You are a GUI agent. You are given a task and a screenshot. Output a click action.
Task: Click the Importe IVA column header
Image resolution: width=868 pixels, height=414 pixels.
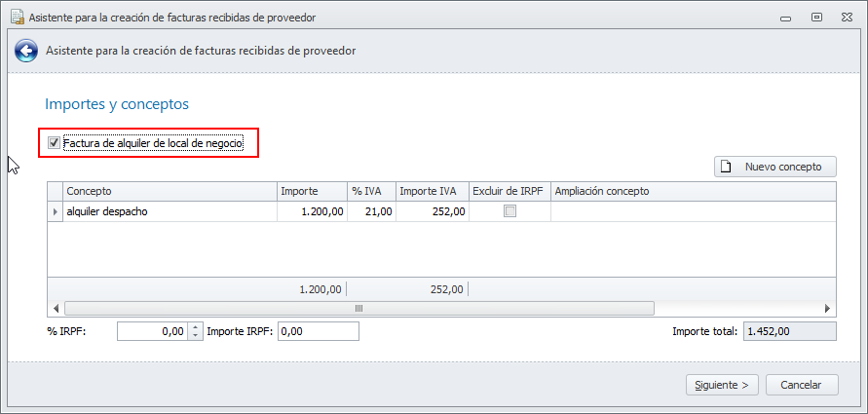click(x=432, y=192)
